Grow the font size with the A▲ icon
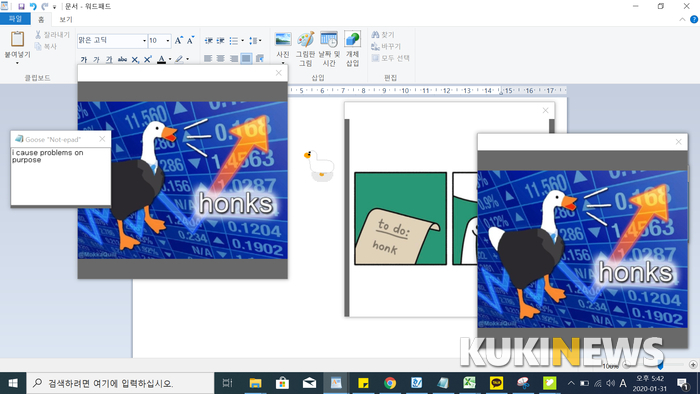Screen dimensions: 700x394 tap(178, 41)
